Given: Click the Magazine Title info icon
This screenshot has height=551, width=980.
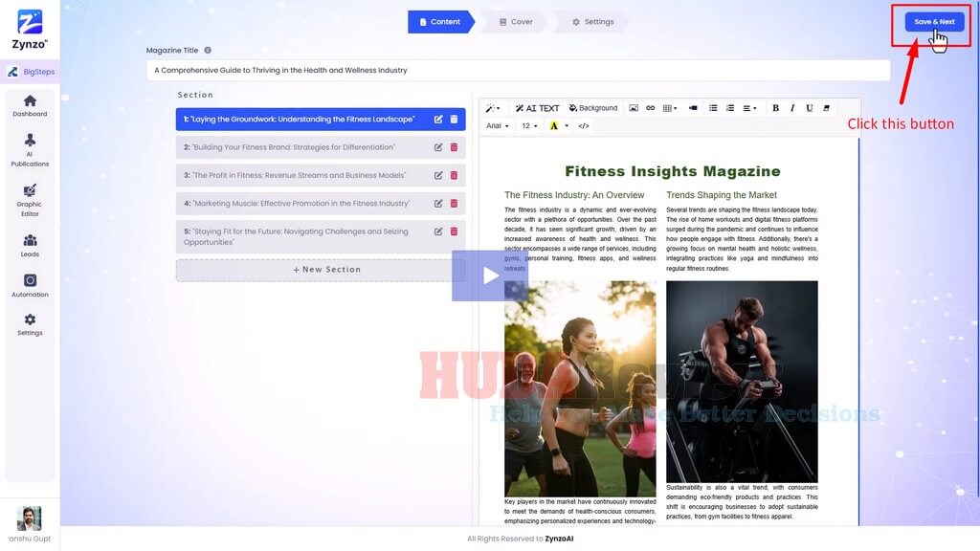Looking at the screenshot, I should [208, 50].
